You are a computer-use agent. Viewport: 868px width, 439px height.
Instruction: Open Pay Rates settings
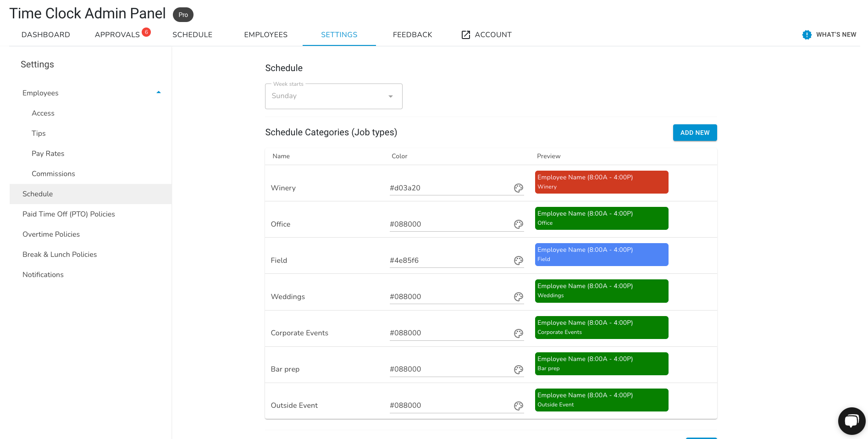tap(48, 154)
